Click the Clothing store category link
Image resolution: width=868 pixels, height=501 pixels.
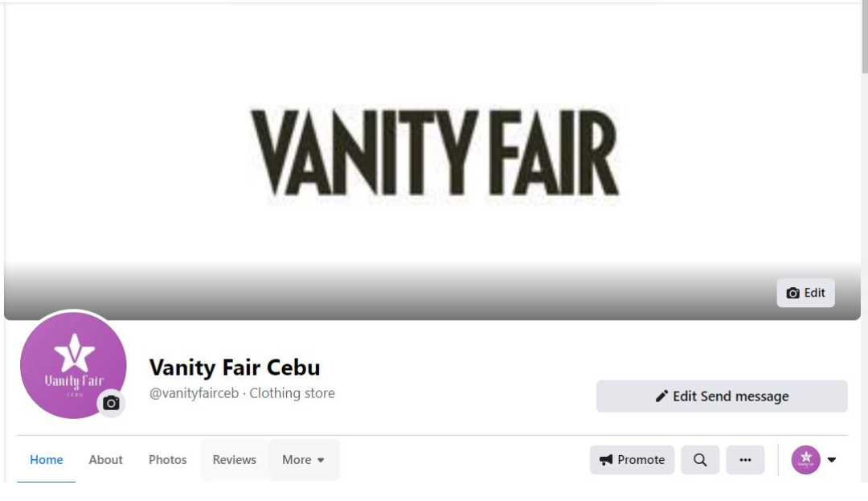pos(292,393)
